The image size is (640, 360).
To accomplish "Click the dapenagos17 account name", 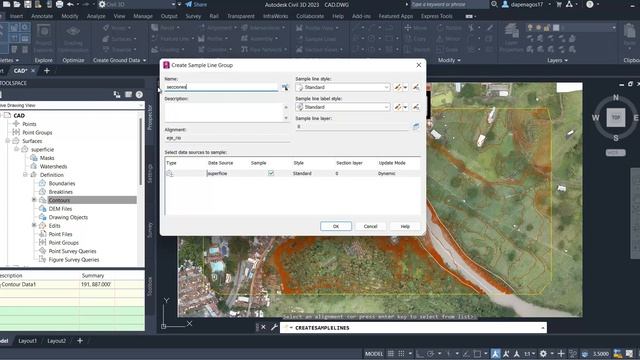I will click(x=527, y=4).
